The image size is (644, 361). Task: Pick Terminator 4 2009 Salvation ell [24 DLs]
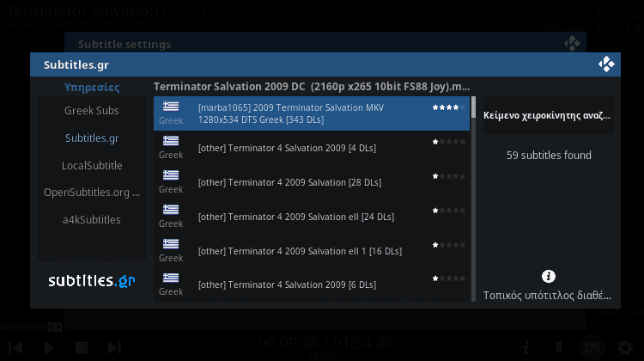[312, 217]
